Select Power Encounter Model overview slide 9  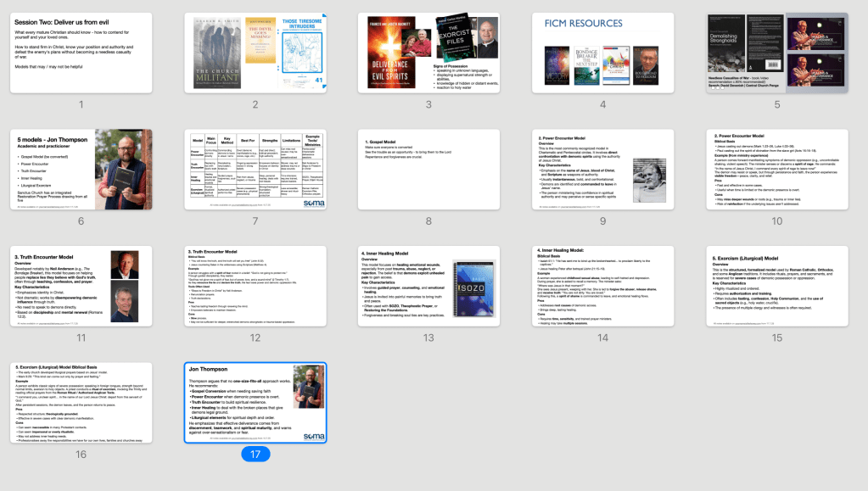pyautogui.click(x=602, y=169)
